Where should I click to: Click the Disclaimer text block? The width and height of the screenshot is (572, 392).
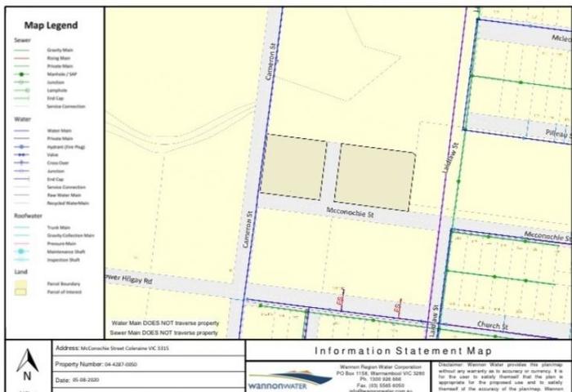[x=500, y=377]
